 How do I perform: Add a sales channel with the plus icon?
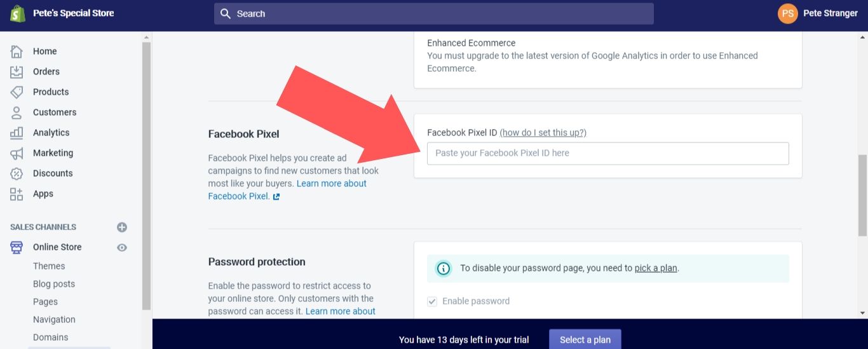pos(122,227)
